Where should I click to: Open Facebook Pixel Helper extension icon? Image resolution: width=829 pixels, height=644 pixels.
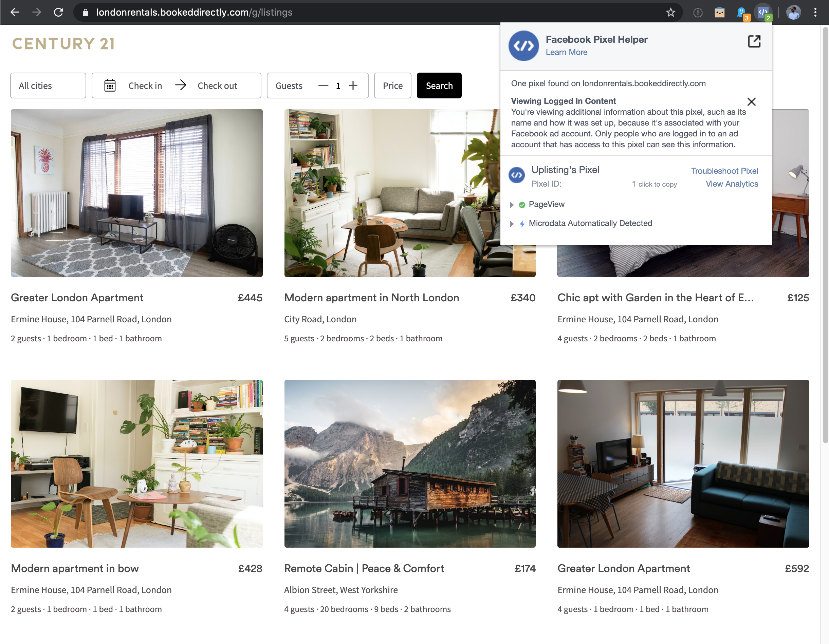click(x=762, y=12)
